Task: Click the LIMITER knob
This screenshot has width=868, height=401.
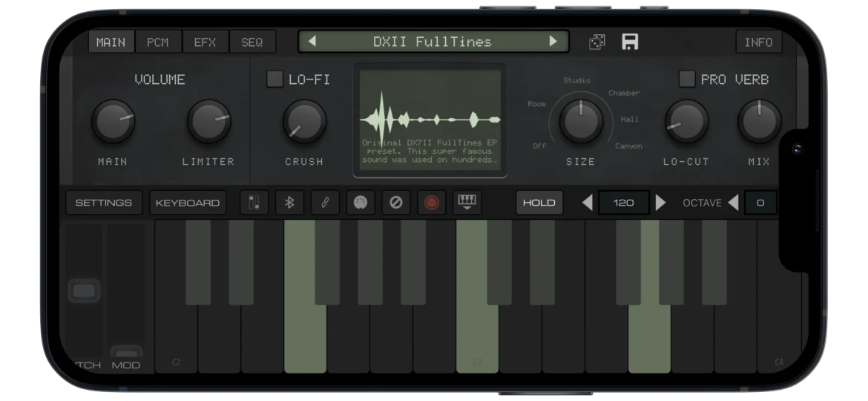Action: click(x=208, y=121)
